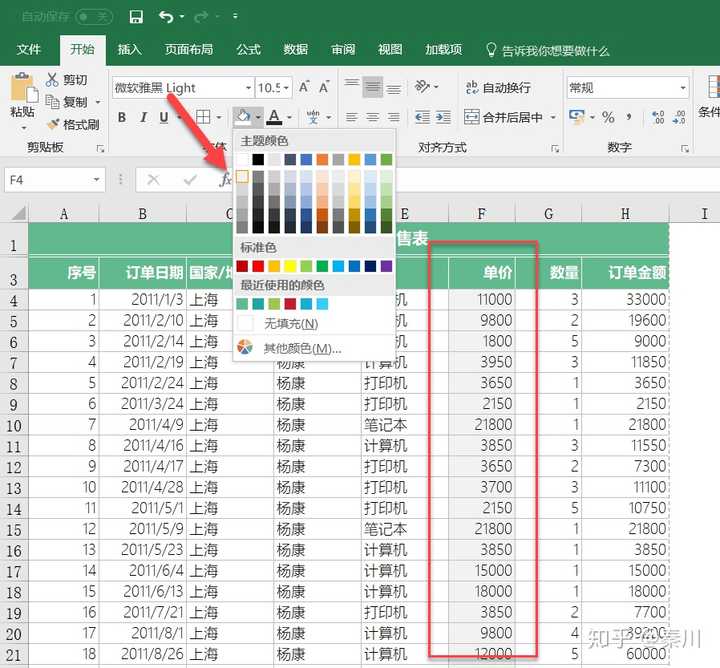Viewport: 720px width, 668px height.
Task: Switch to the 审阅 ribbon tab
Action: point(343,50)
